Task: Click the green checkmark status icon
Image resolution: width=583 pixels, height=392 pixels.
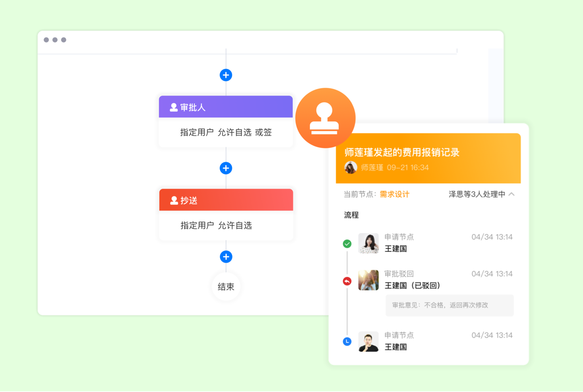Action: click(347, 244)
